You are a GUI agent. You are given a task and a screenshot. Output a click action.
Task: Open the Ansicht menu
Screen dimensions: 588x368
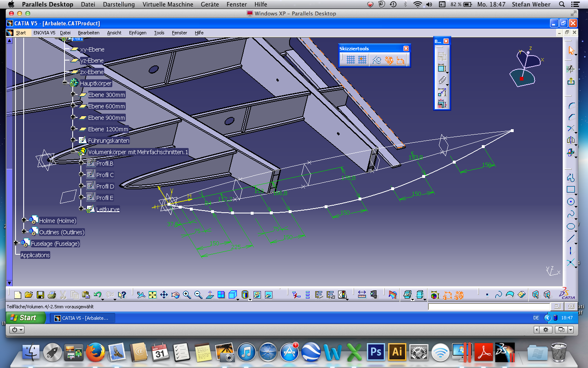coord(114,33)
